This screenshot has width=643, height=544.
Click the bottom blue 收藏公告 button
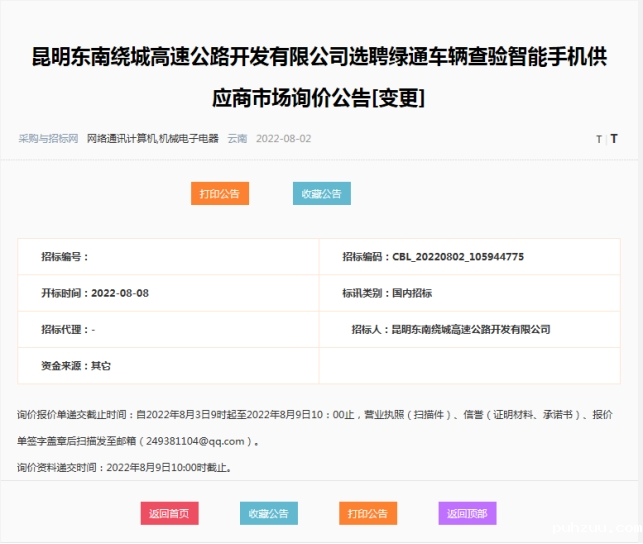click(x=268, y=513)
